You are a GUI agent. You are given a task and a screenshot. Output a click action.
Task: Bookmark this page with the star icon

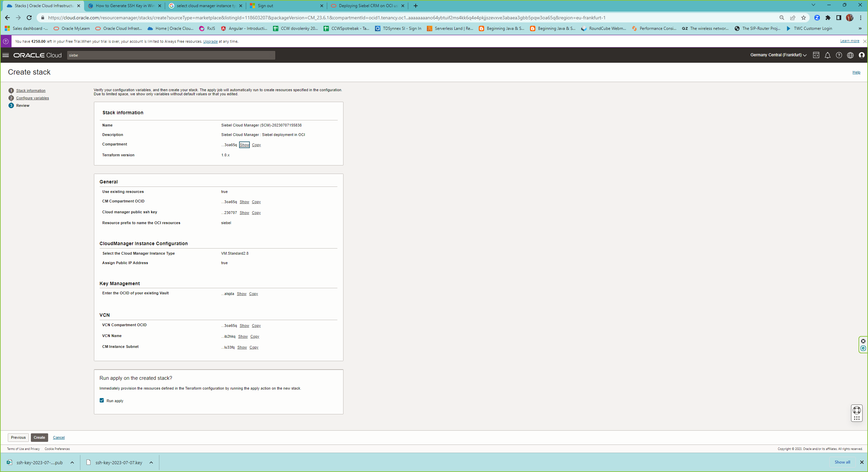[x=804, y=18]
